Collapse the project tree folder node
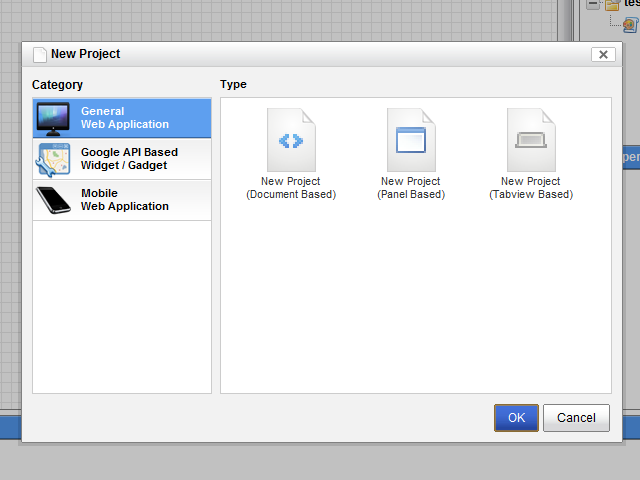The width and height of the screenshot is (640, 480). click(593, 5)
